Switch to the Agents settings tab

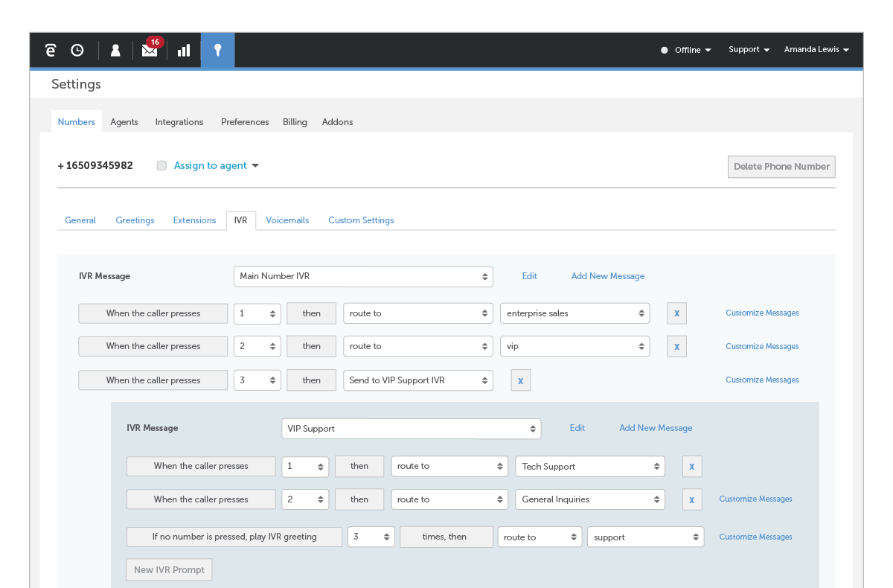coord(124,122)
